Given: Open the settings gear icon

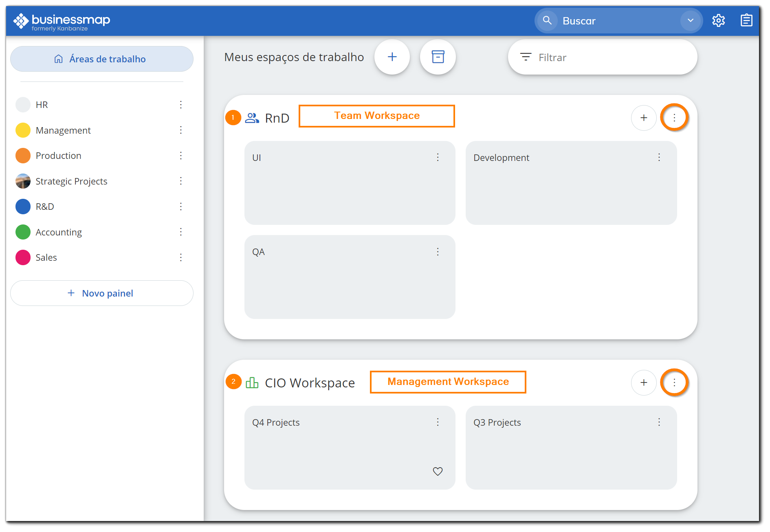Looking at the screenshot, I should tap(719, 20).
